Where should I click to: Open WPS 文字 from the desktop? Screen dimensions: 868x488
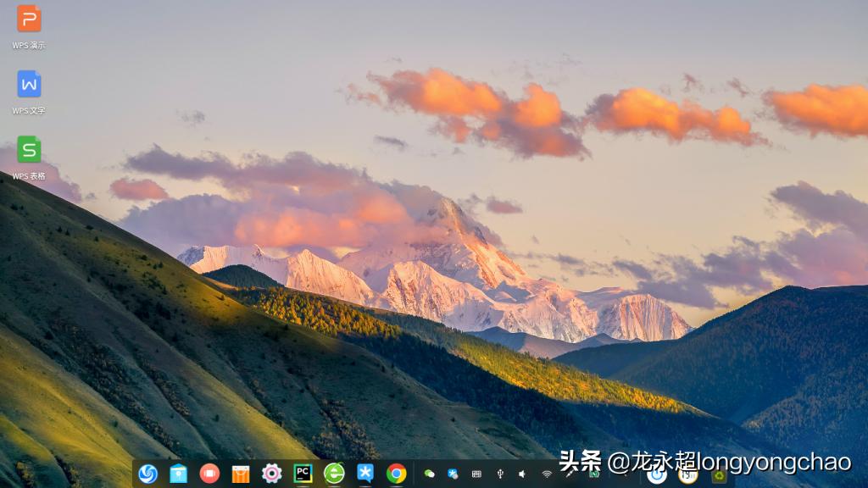click(28, 87)
